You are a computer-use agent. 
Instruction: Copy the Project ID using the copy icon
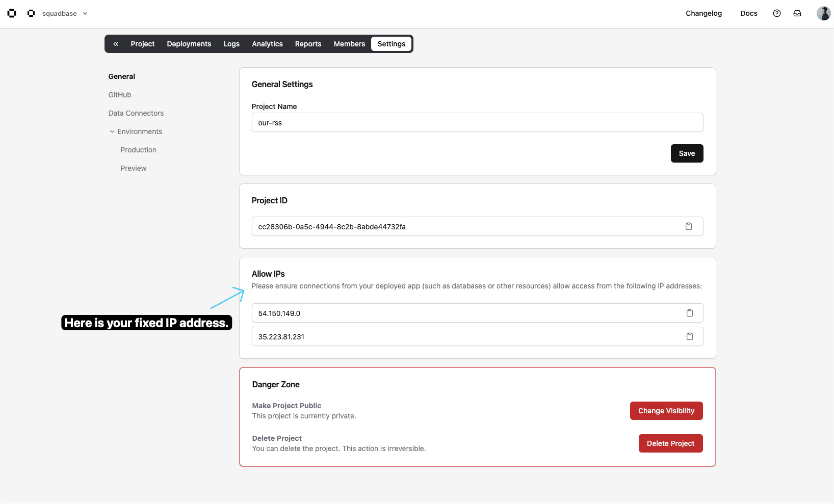point(688,226)
